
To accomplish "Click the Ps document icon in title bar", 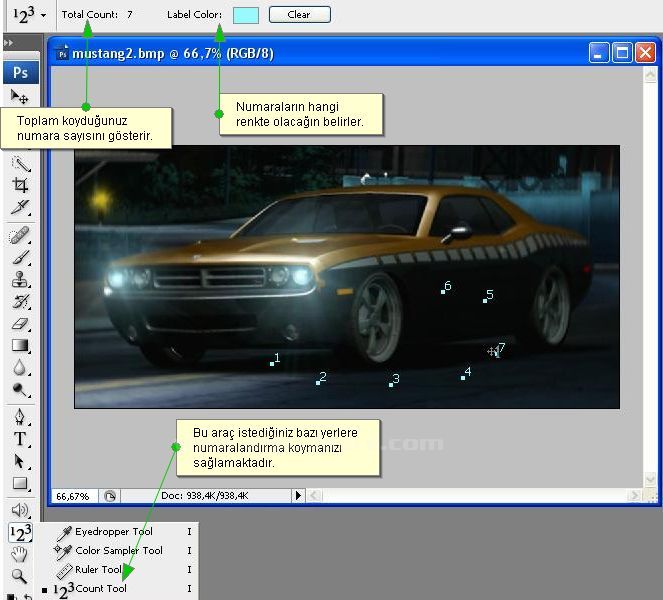I will point(63,53).
